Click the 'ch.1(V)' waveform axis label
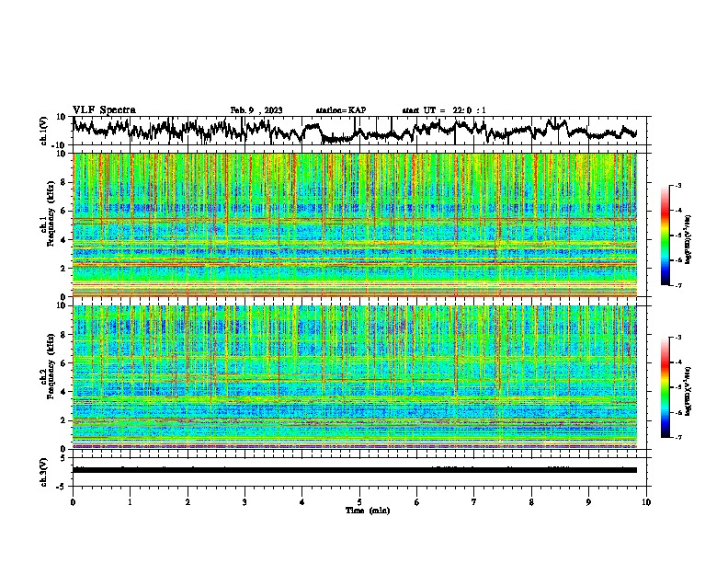The image size is (728, 563). pyautogui.click(x=44, y=131)
